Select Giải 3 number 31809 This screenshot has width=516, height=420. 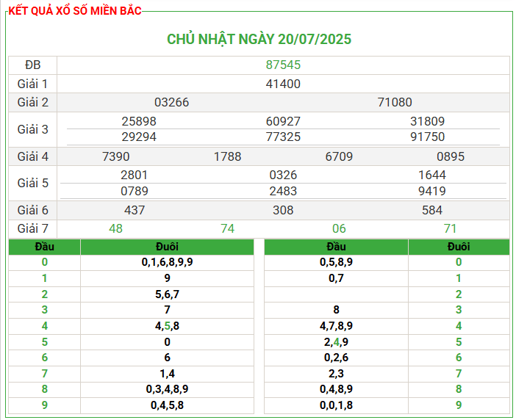tap(427, 121)
